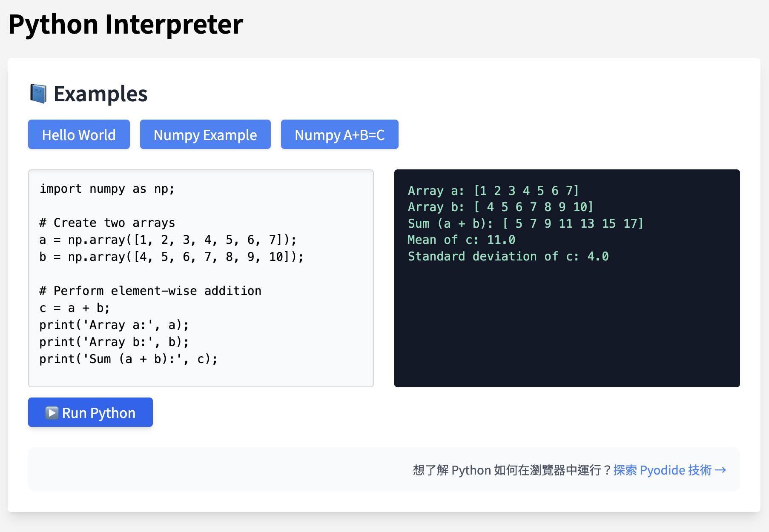This screenshot has height=532, width=769.
Task: Load the Numpy Example snippet
Action: (205, 134)
